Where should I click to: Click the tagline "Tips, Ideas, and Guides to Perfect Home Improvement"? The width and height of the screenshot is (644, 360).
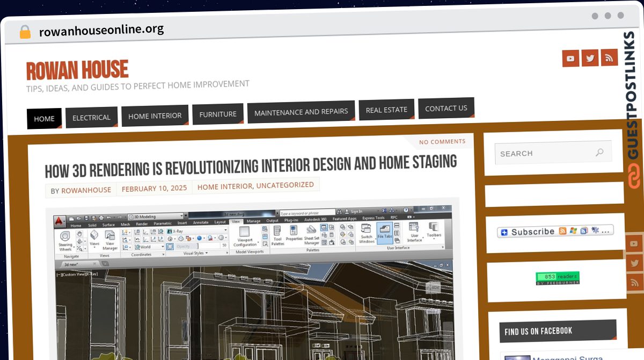click(x=138, y=85)
